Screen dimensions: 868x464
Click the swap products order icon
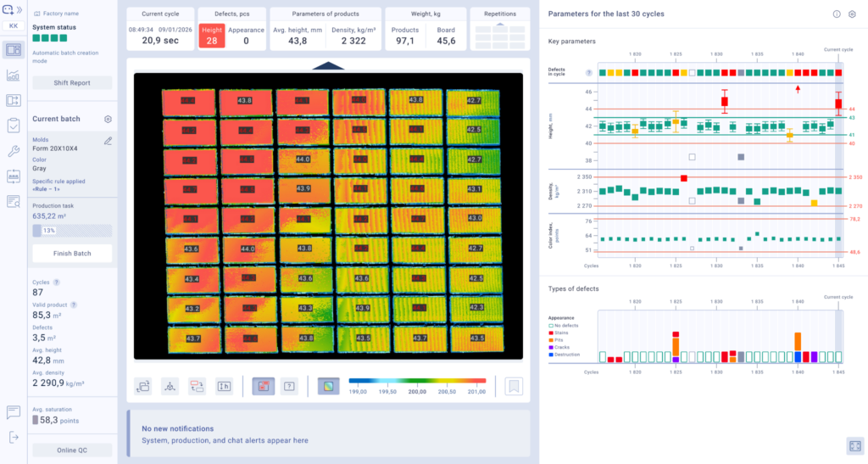(197, 386)
